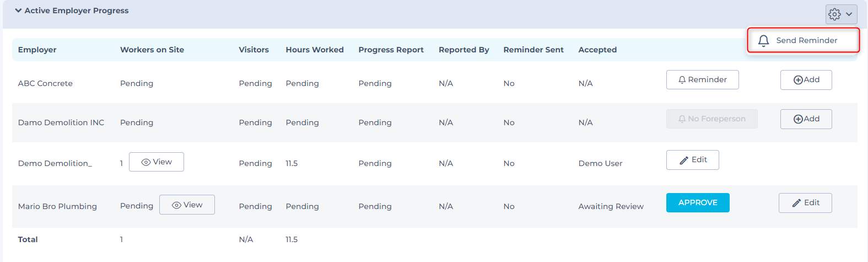The width and height of the screenshot is (868, 262).
Task: Click the eye icon for Mario Bro Plumbing
Action: point(177,205)
